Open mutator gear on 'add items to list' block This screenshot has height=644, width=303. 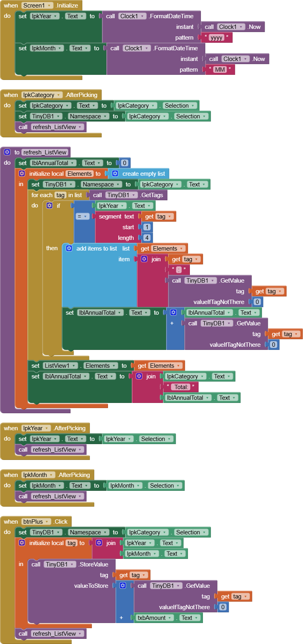[69, 248]
